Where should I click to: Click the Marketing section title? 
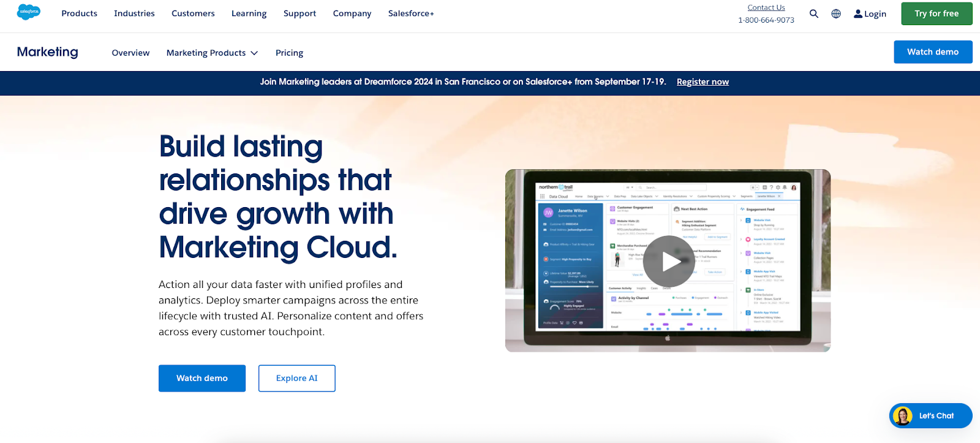click(48, 52)
